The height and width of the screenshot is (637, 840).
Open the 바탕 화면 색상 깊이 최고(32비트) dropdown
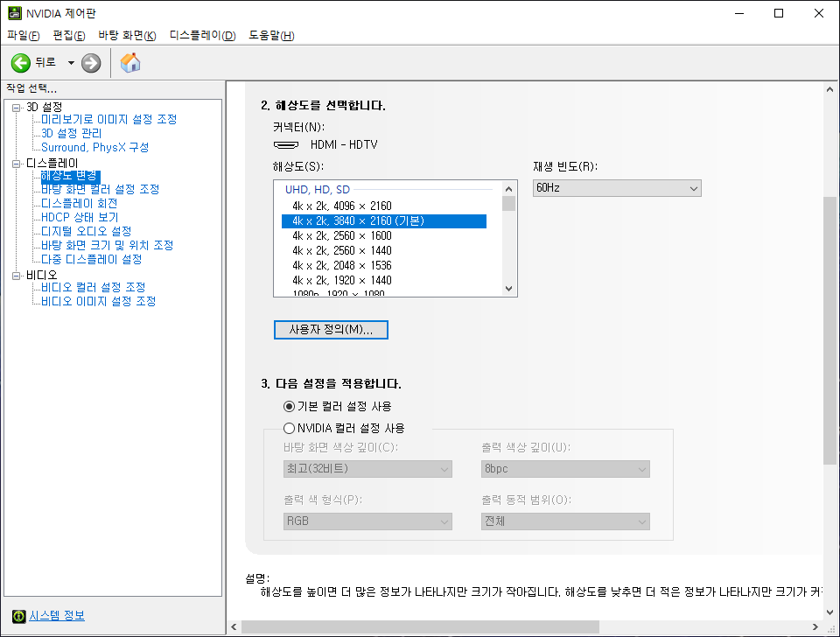367,469
